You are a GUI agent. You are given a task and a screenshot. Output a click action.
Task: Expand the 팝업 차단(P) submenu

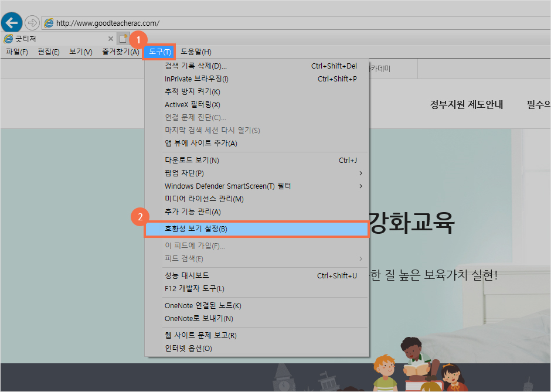pyautogui.click(x=257, y=173)
